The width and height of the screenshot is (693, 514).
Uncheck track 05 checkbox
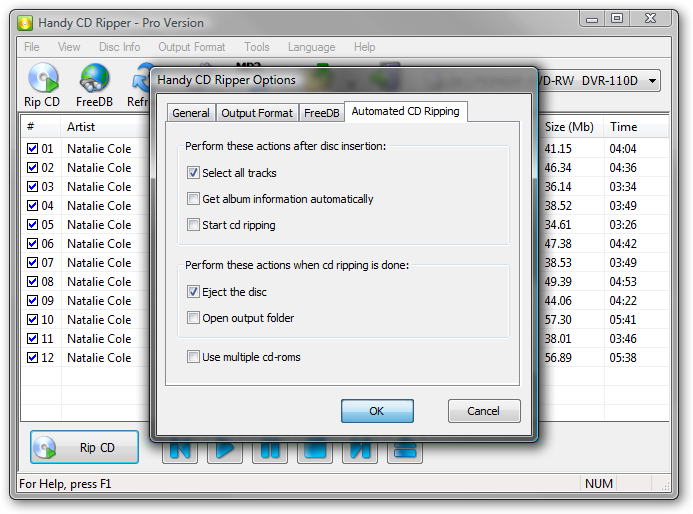click(32, 225)
